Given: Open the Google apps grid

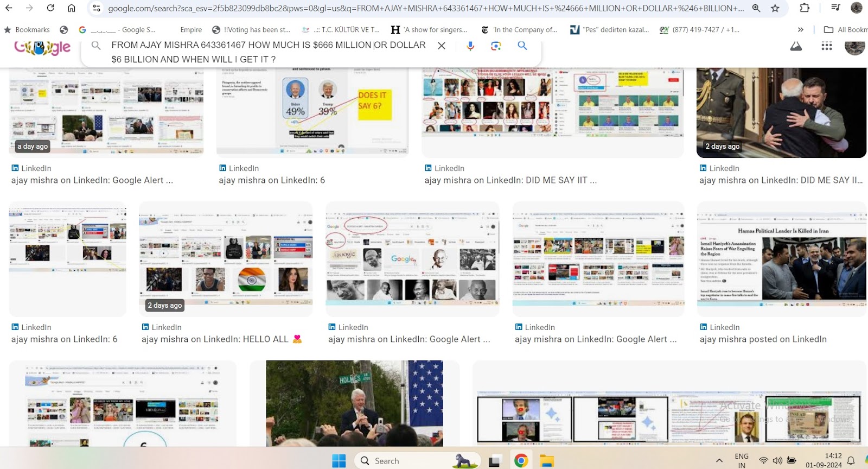Looking at the screenshot, I should (x=827, y=47).
